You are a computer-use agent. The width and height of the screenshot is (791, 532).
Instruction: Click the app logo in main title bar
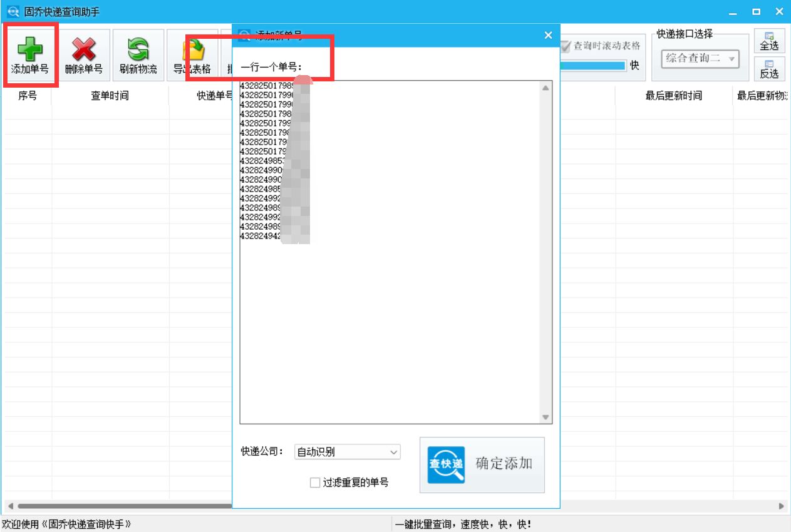point(13,11)
